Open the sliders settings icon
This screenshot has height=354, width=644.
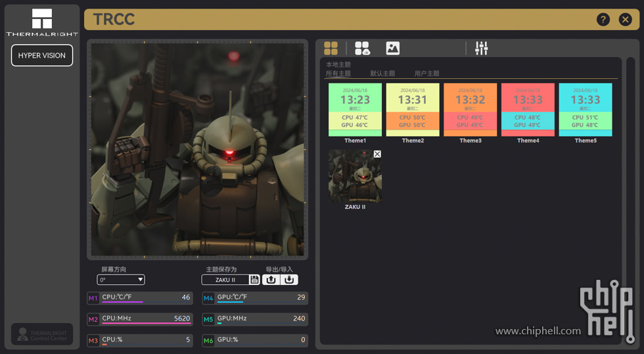coord(481,48)
